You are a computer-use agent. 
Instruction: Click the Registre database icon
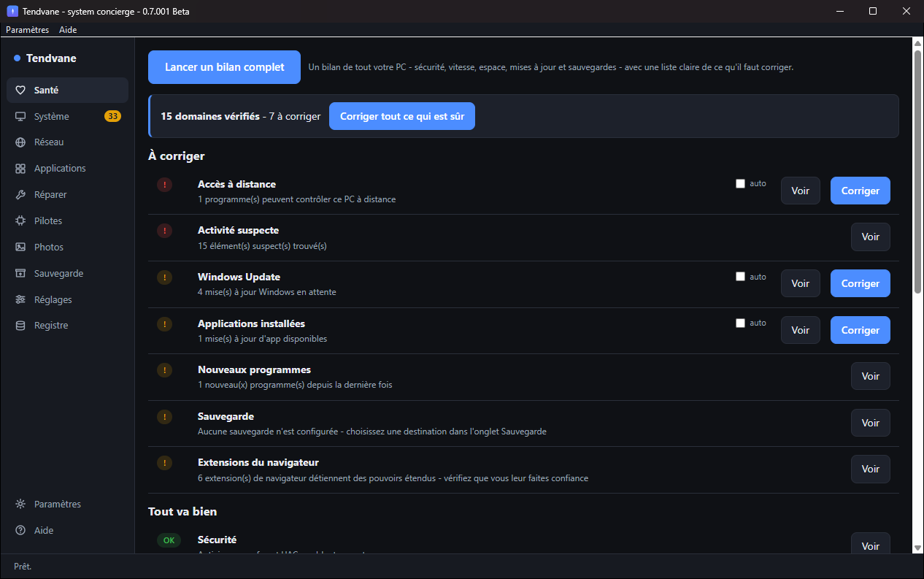(x=20, y=326)
